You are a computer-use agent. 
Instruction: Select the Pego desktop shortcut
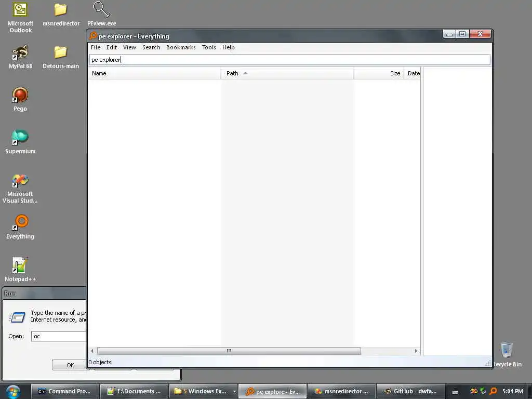(x=20, y=99)
